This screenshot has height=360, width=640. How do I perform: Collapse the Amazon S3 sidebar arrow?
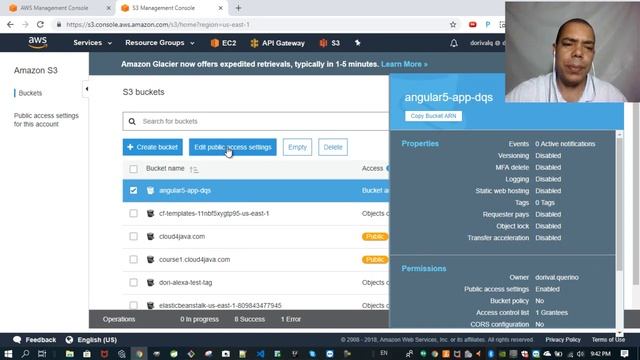(x=86, y=89)
